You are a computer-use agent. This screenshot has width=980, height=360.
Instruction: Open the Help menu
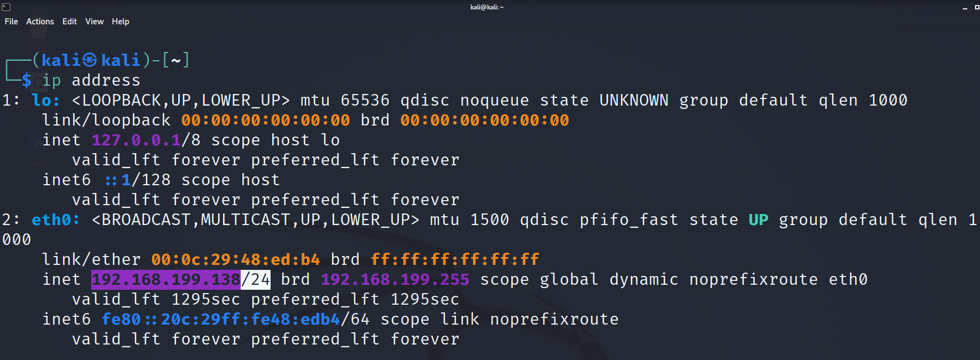click(121, 22)
